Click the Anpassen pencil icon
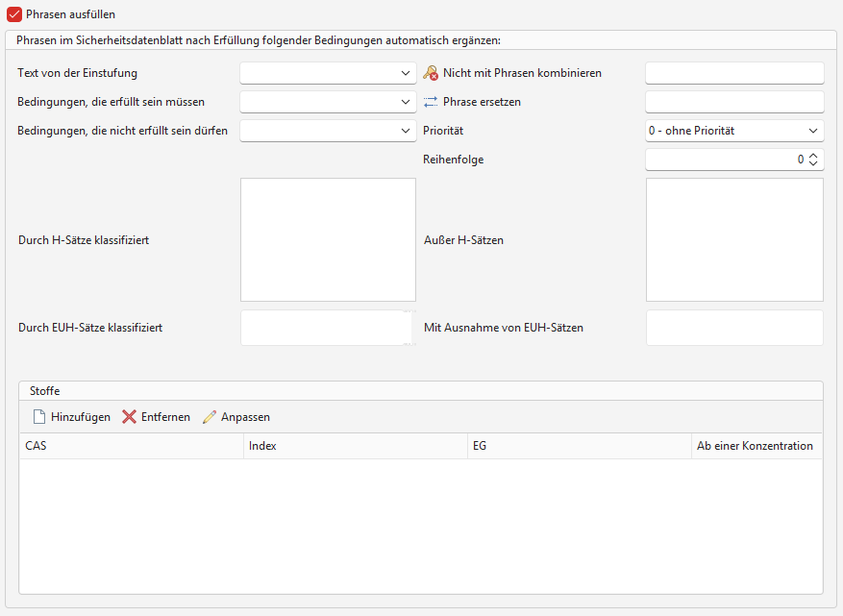The image size is (843, 616). click(210, 417)
